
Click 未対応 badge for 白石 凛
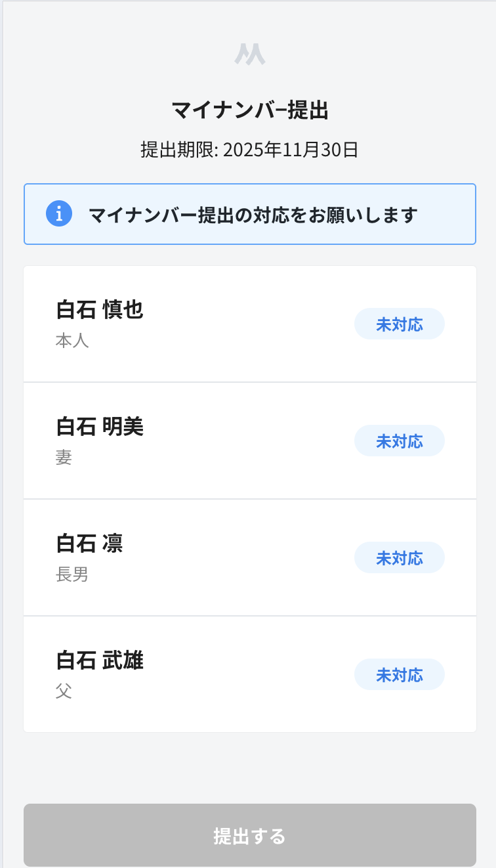[x=399, y=558]
